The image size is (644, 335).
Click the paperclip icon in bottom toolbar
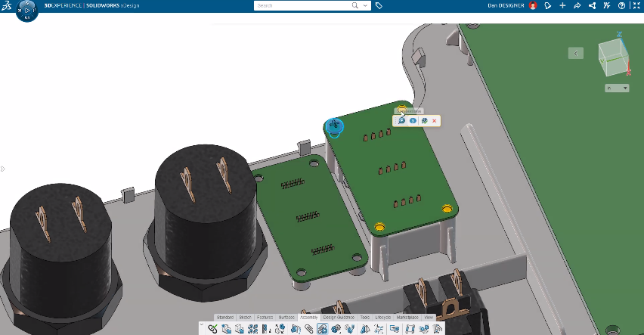(x=308, y=329)
